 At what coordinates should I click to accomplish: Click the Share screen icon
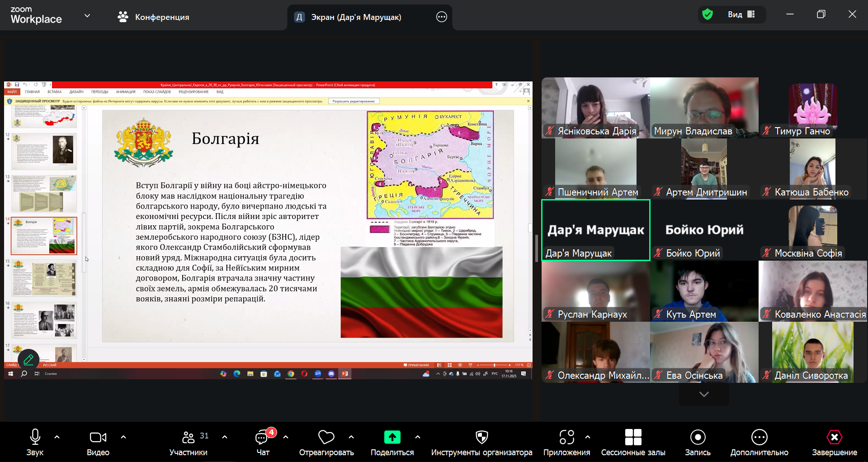click(392, 438)
